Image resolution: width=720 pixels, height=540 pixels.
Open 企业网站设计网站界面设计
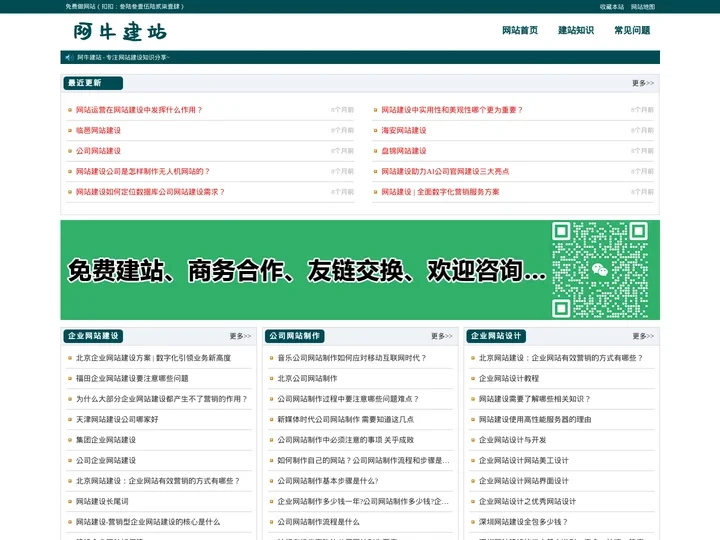(523, 481)
